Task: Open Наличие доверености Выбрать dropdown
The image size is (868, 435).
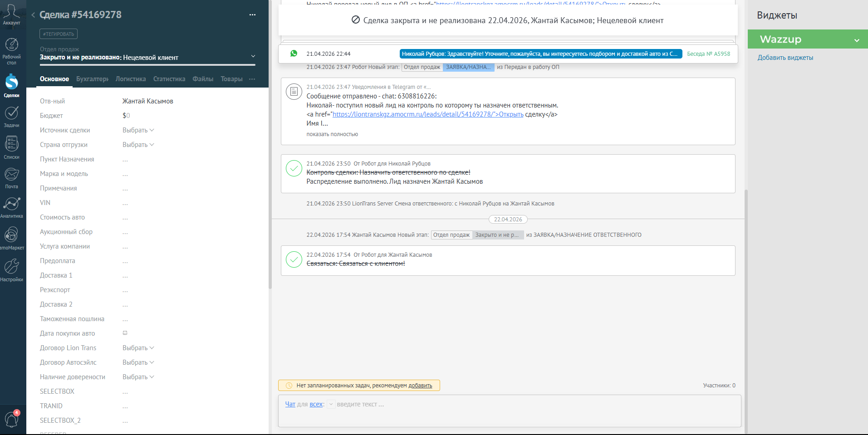Action: click(x=138, y=377)
